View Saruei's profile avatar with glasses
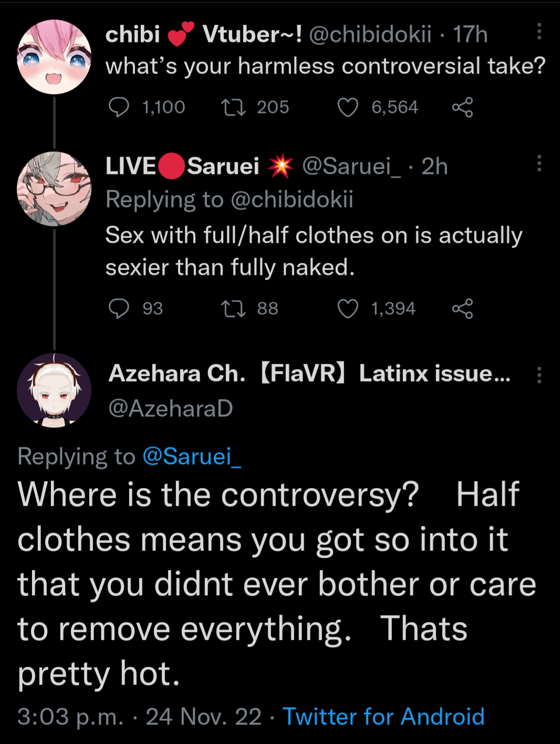 tap(54, 189)
